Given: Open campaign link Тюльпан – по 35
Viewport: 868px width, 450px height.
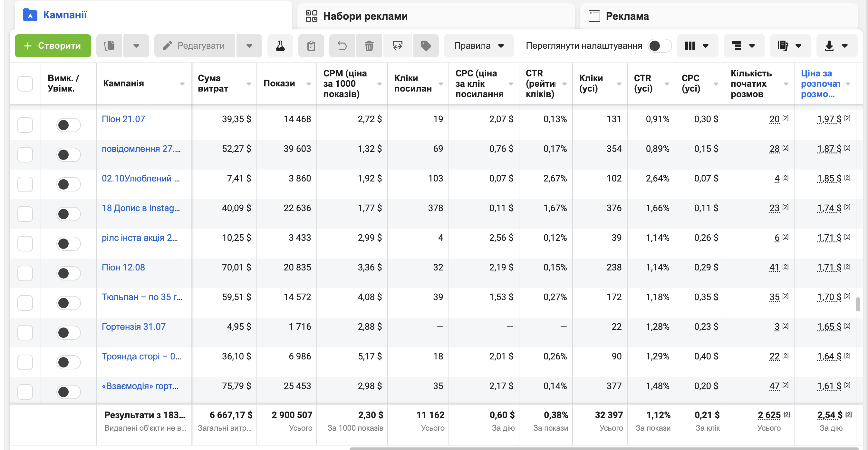Looking at the screenshot, I should coord(142,297).
